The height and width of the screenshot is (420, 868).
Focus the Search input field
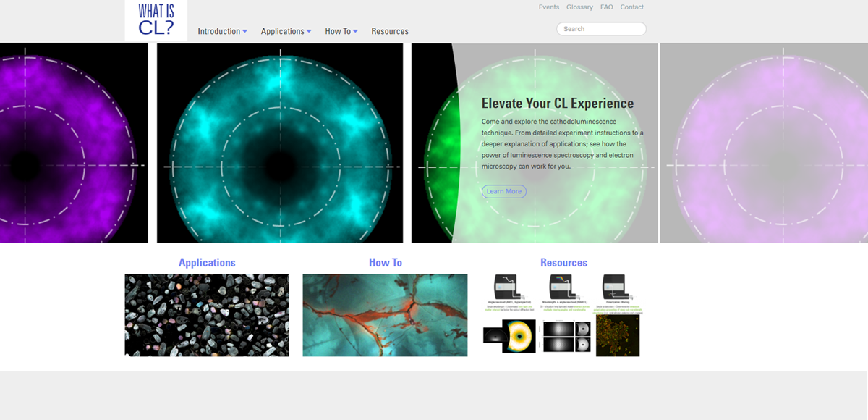click(x=601, y=29)
